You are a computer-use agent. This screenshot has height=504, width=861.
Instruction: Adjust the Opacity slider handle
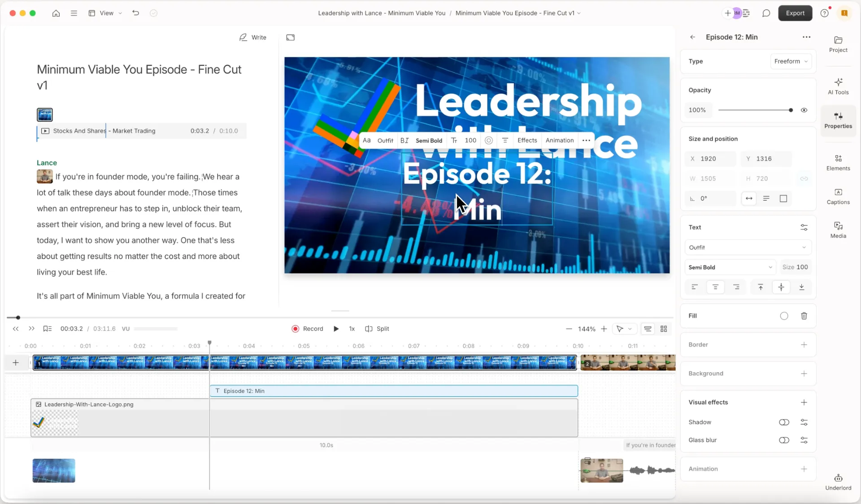(x=790, y=110)
